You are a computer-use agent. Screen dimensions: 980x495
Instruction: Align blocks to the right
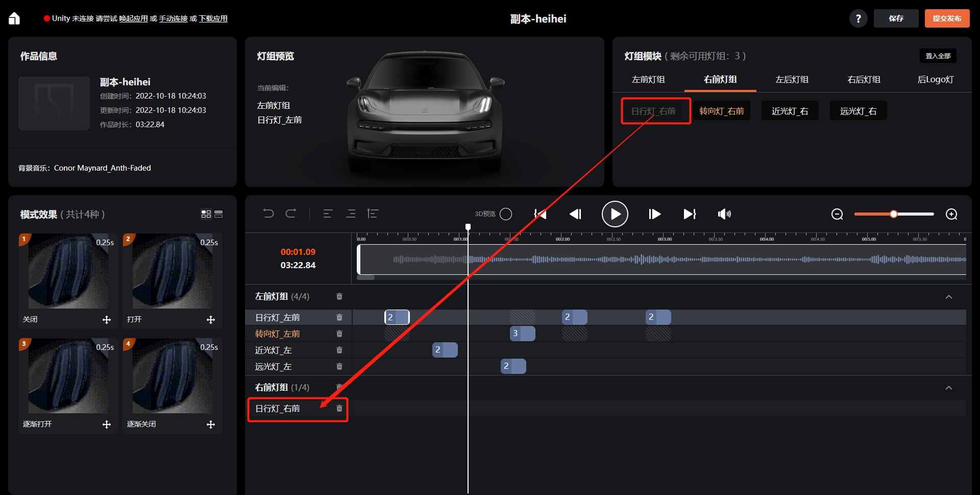pyautogui.click(x=351, y=214)
